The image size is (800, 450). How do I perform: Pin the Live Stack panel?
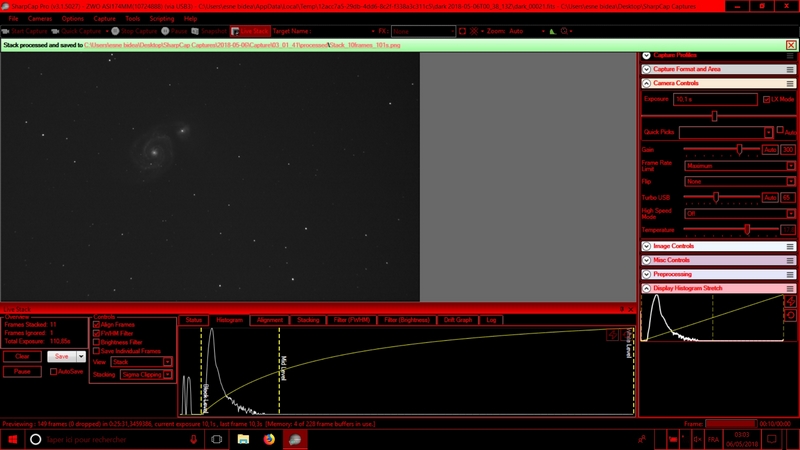tap(622, 309)
